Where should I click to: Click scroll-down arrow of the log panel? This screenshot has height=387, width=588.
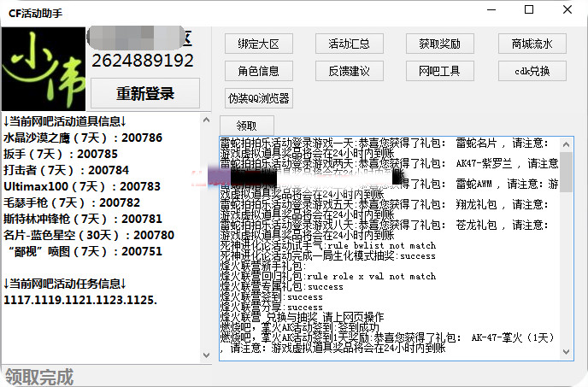(567, 352)
